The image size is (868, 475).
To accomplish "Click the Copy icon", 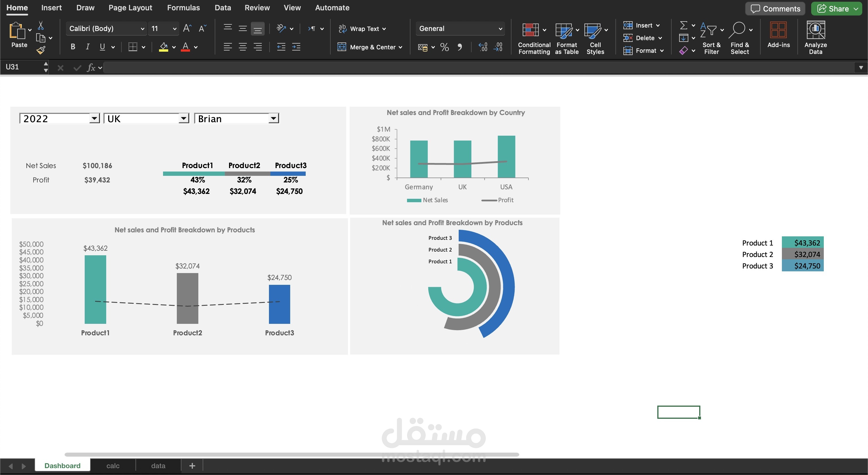I will click(x=41, y=38).
